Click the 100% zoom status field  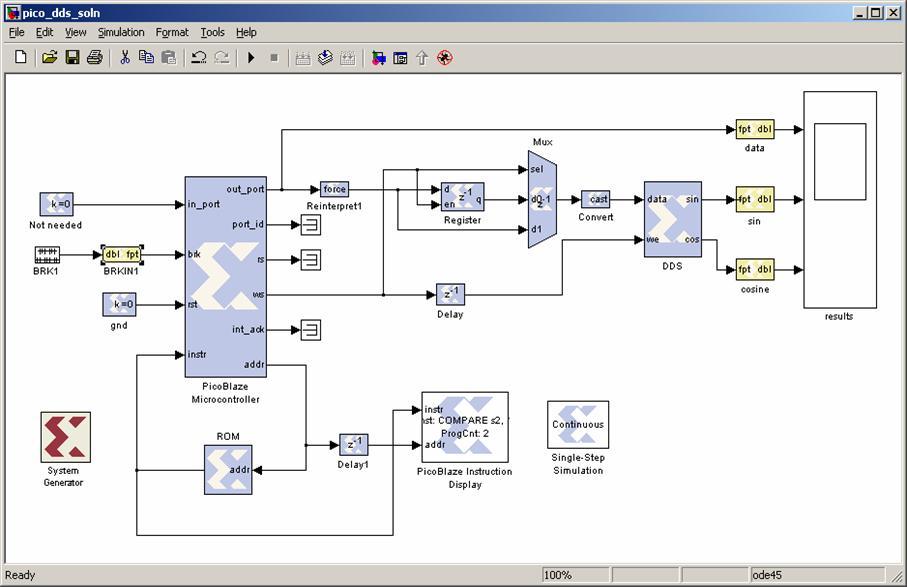[x=576, y=575]
